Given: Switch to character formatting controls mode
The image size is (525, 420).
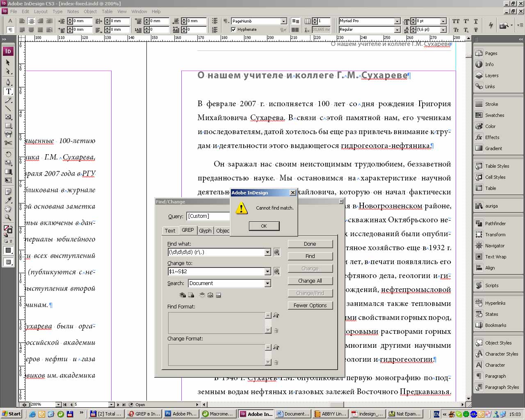Looking at the screenshot, I should coord(10,21).
